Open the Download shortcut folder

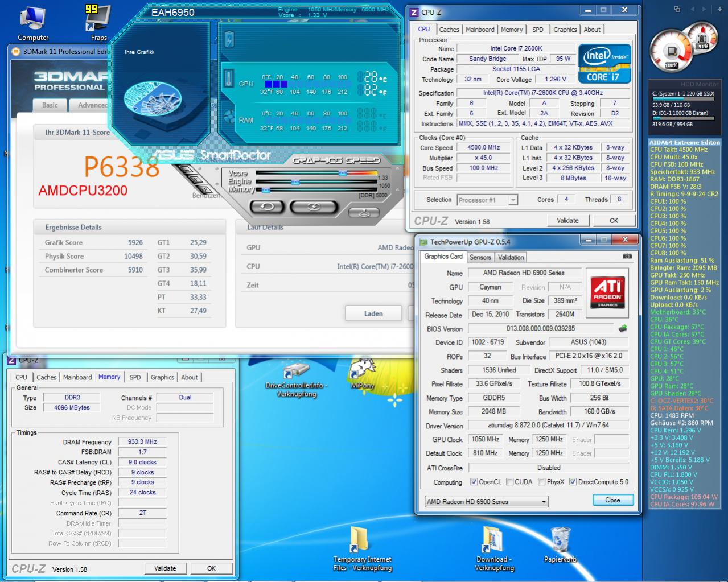click(x=493, y=549)
